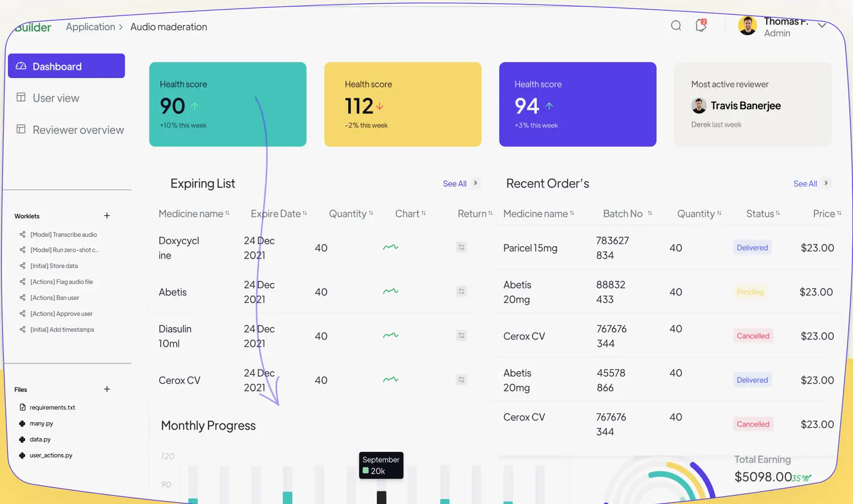853x504 pixels.
Task: Click the search magnifier icon
Action: coord(676,26)
